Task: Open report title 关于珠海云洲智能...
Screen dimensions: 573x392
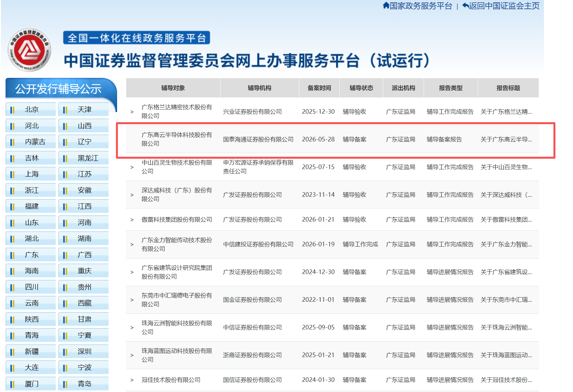Action: (x=506, y=327)
